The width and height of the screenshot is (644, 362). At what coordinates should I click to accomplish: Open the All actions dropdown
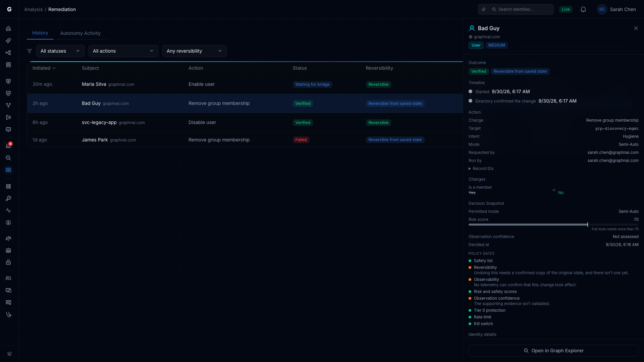pyautogui.click(x=123, y=51)
